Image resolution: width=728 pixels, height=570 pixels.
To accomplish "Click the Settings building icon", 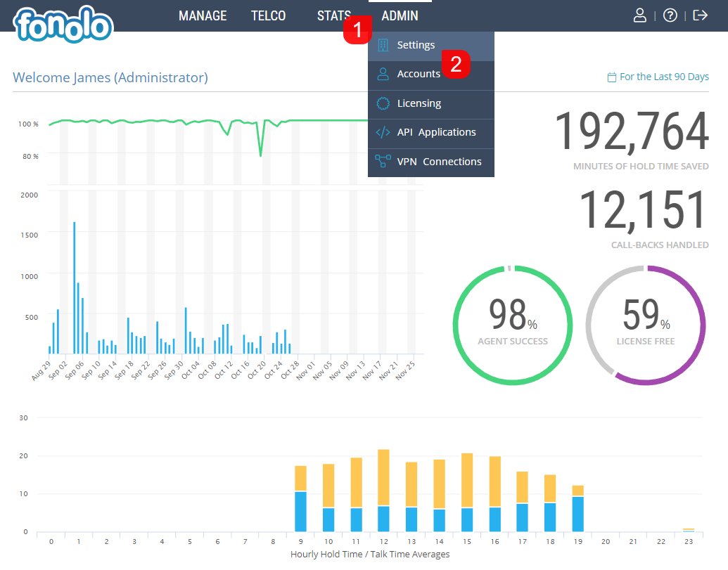I will 383,45.
